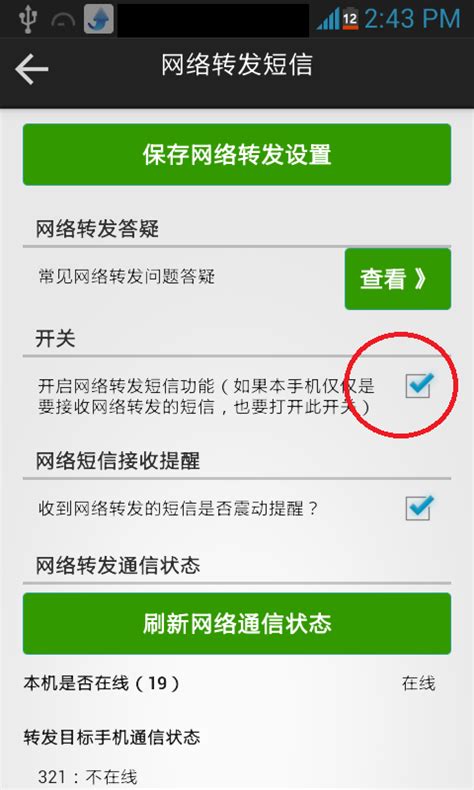
Task: Open the 查看 FAQ button
Action: (398, 279)
